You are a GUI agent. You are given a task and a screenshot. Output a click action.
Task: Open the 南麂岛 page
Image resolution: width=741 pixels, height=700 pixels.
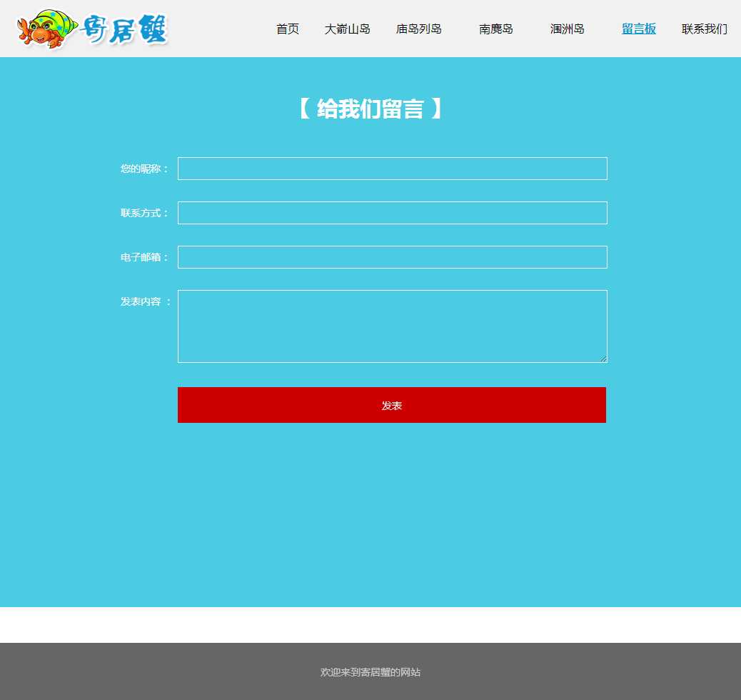[x=496, y=29]
